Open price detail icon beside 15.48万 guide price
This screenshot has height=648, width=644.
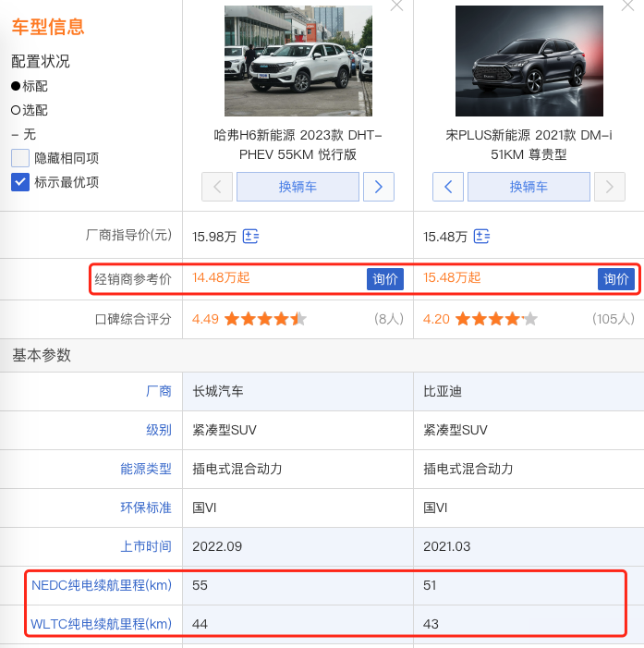[x=481, y=237]
